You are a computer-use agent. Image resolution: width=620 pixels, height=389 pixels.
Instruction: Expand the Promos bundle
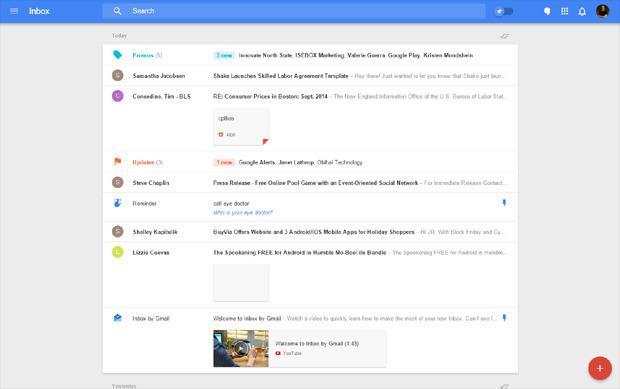(x=310, y=55)
